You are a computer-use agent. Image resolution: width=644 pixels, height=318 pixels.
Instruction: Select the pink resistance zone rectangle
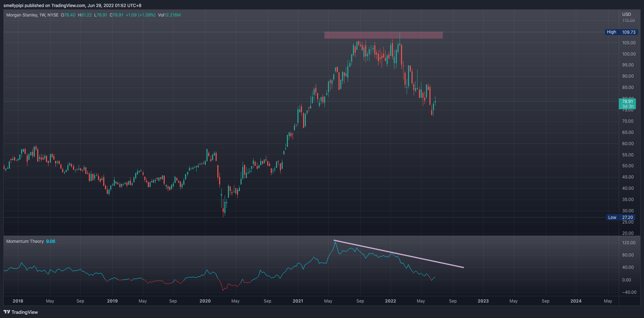pos(383,35)
